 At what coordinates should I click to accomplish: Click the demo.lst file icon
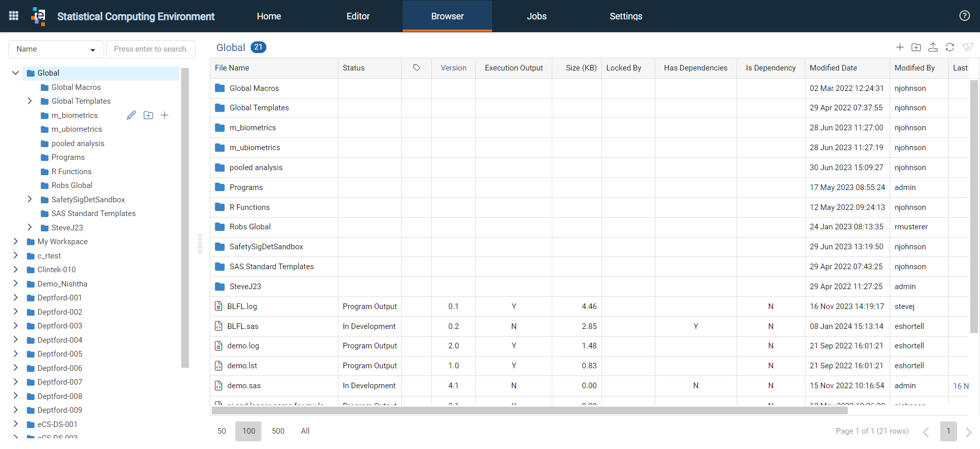[218, 366]
